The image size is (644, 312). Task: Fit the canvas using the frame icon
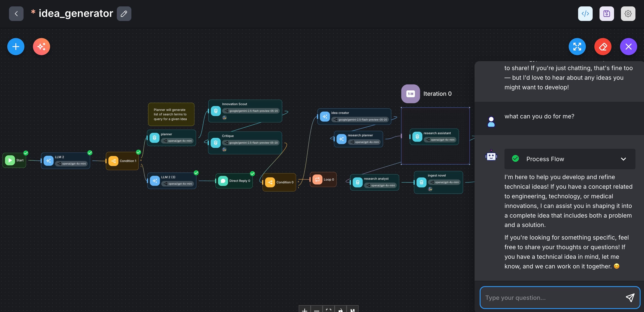pos(328,311)
